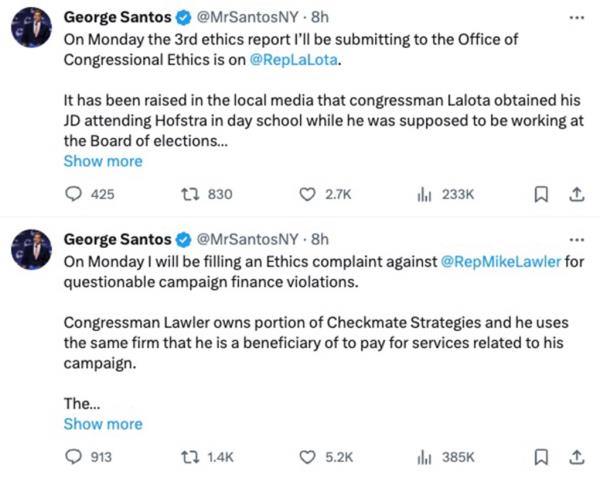This screenshot has width=600, height=479.
Task: View analytics on the Lawler tweet
Action: (423, 457)
